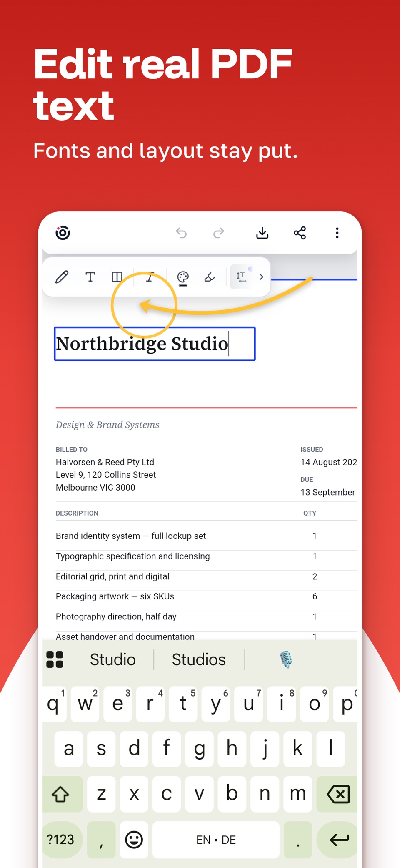Tap the "Level 9, 120 Collins Street" address line
This screenshot has height=868, width=400.
106,475
